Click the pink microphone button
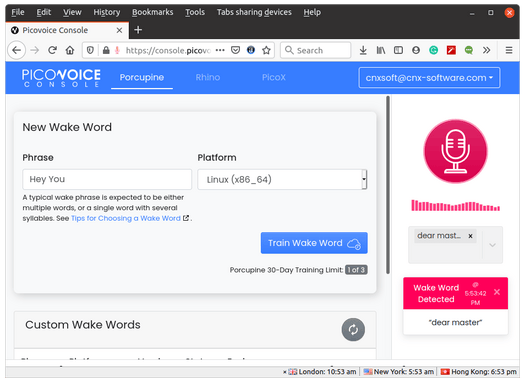This screenshot has width=525, height=383. (x=455, y=151)
